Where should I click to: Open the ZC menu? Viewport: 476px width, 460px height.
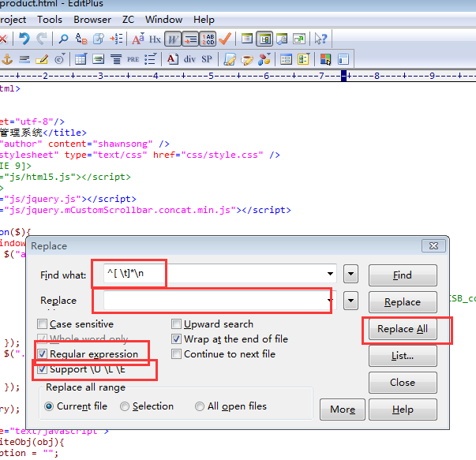pyautogui.click(x=128, y=20)
